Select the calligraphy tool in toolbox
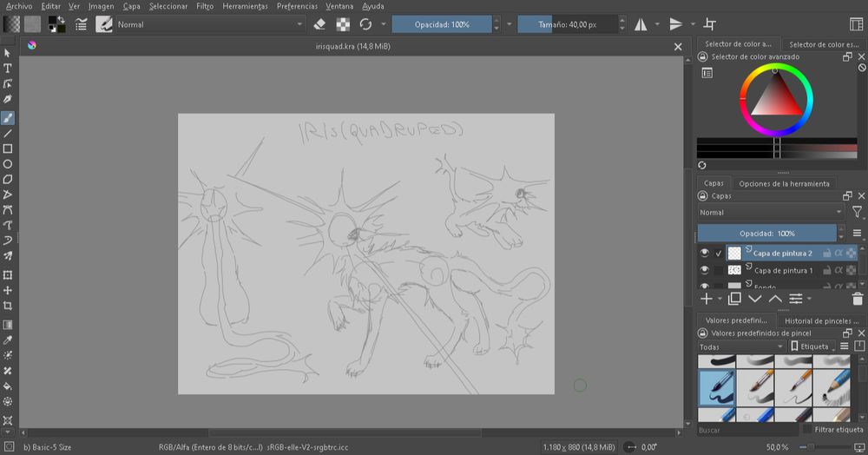 tap(8, 99)
